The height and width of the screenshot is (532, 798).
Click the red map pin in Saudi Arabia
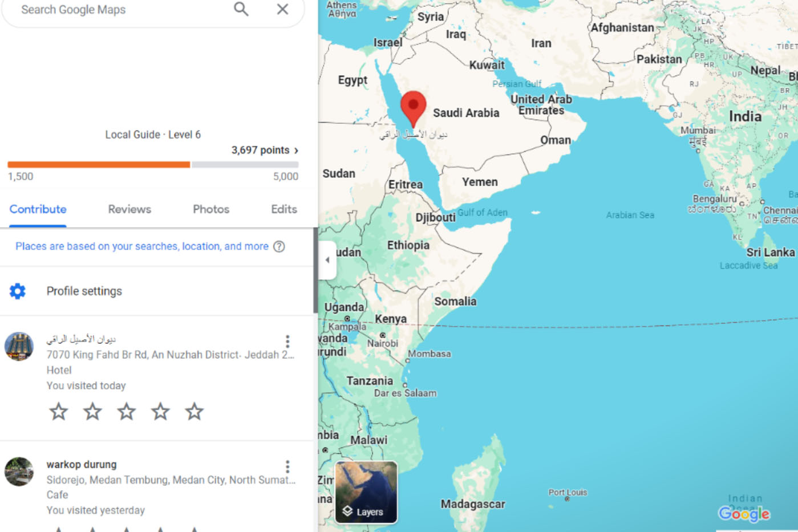tap(413, 108)
